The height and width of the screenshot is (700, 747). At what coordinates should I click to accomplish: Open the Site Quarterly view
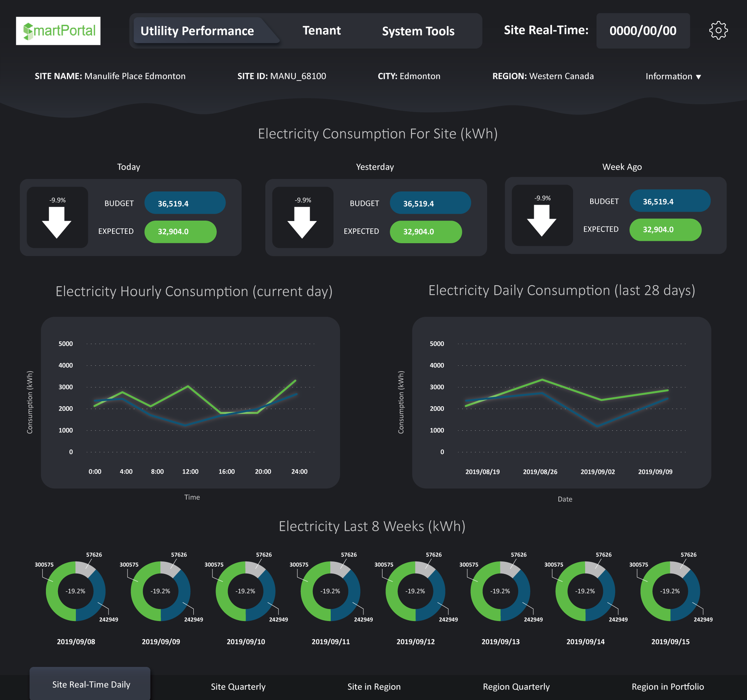[x=238, y=687]
